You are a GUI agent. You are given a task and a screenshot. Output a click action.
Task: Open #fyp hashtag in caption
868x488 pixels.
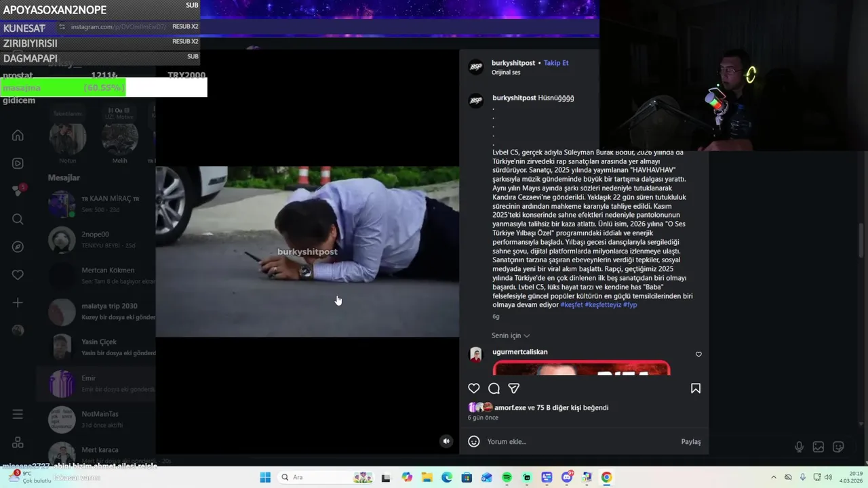tap(630, 305)
